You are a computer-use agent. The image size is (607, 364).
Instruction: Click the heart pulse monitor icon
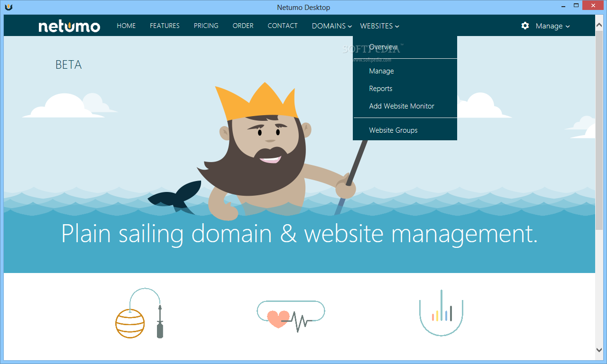click(x=291, y=316)
